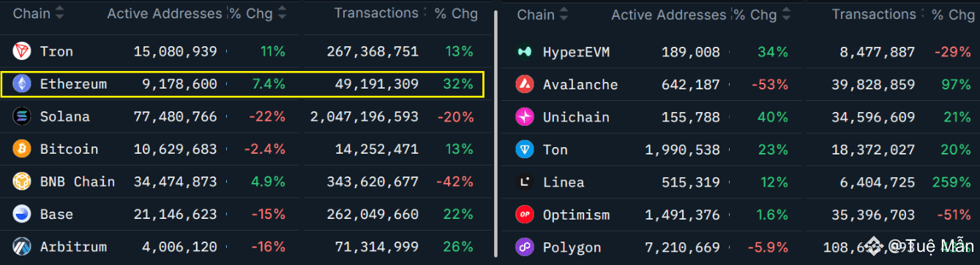Click the Tron chain logo icon
Screen dimensions: 980x265
22,51
